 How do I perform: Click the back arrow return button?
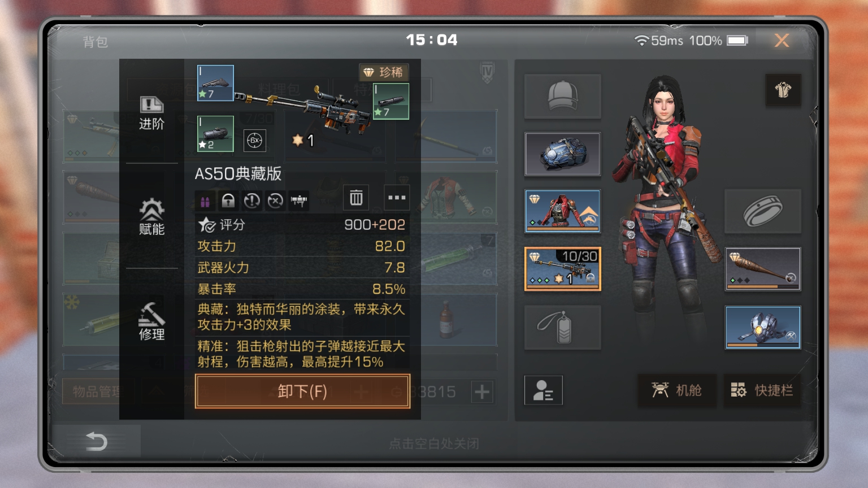[x=96, y=441]
